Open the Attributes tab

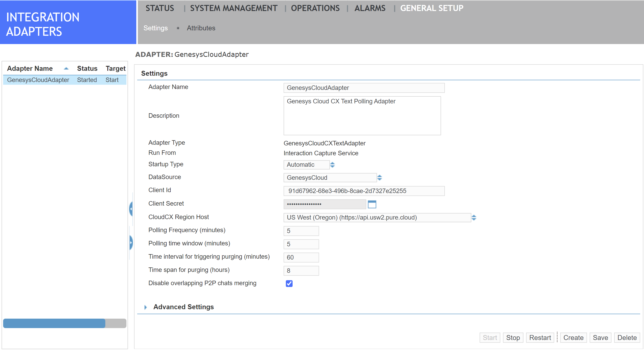(x=201, y=28)
